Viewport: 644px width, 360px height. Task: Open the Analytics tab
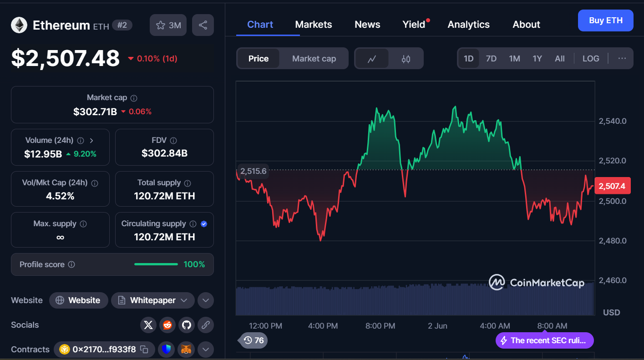tap(469, 25)
